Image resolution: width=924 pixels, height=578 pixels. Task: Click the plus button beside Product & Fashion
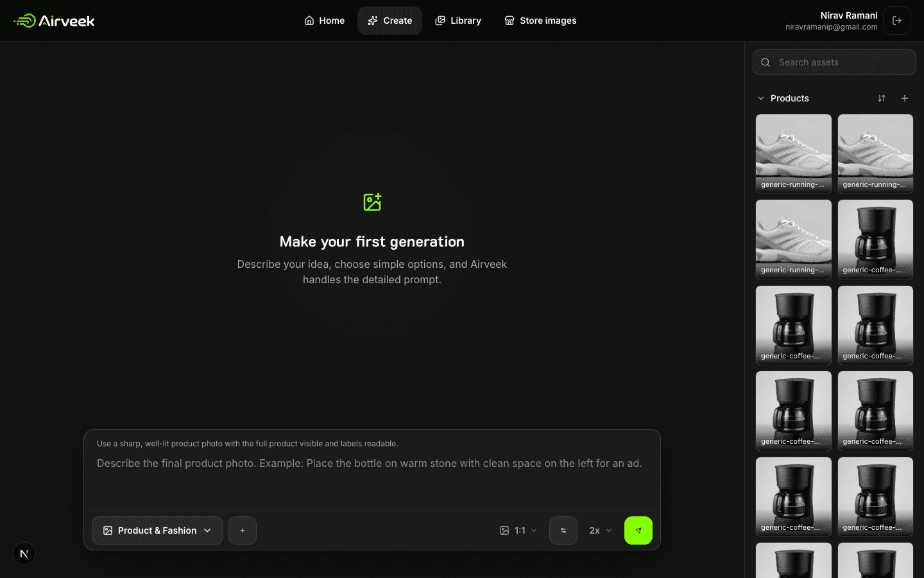243,530
